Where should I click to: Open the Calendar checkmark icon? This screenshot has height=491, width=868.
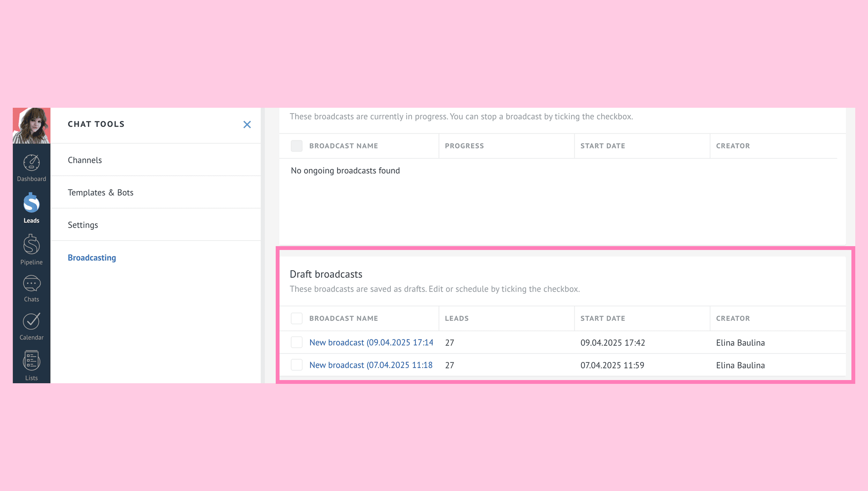pyautogui.click(x=31, y=321)
